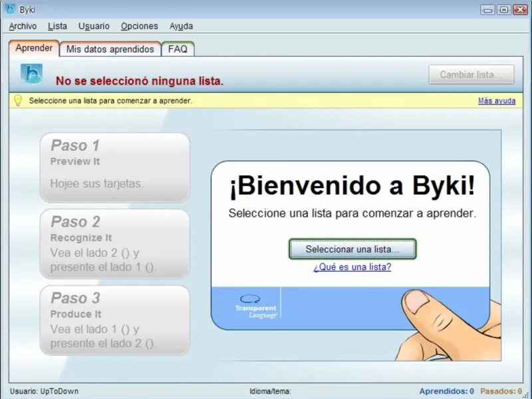Open the FAQ tab
Image resolution: width=532 pixels, height=399 pixels.
click(x=178, y=49)
